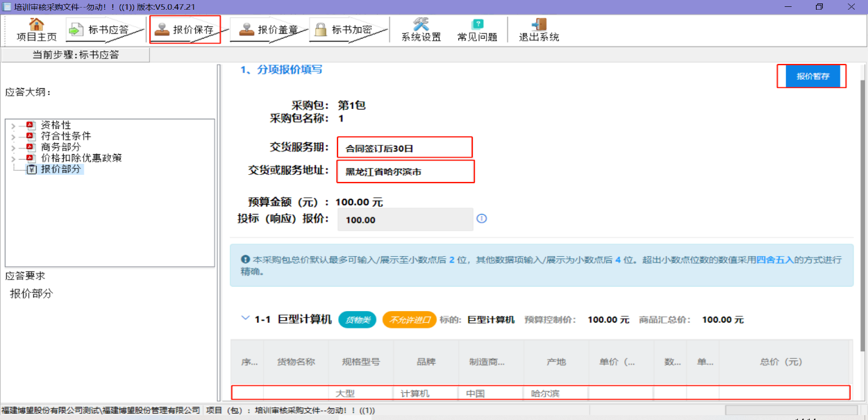Select 报价盖章 stamp step
868x420 pixels.
247,30
